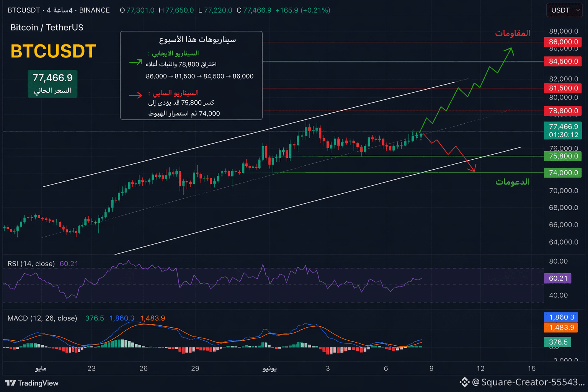
Task: Open the USDT currency dropdown
Action: pyautogui.click(x=564, y=10)
